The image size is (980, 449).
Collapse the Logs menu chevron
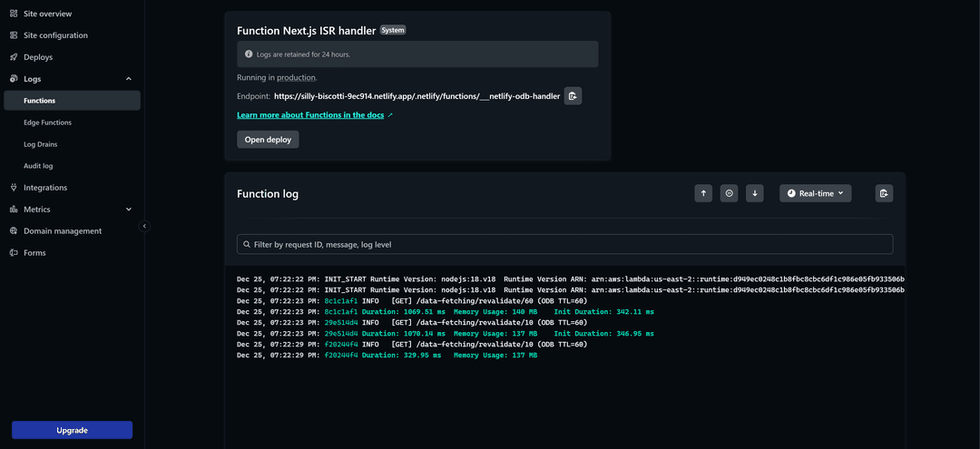point(129,79)
